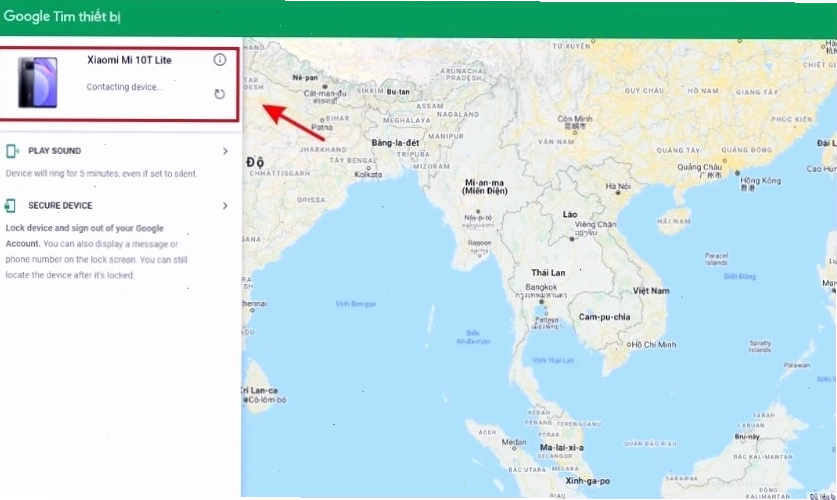Click Côn Minh city on the map

point(575,118)
